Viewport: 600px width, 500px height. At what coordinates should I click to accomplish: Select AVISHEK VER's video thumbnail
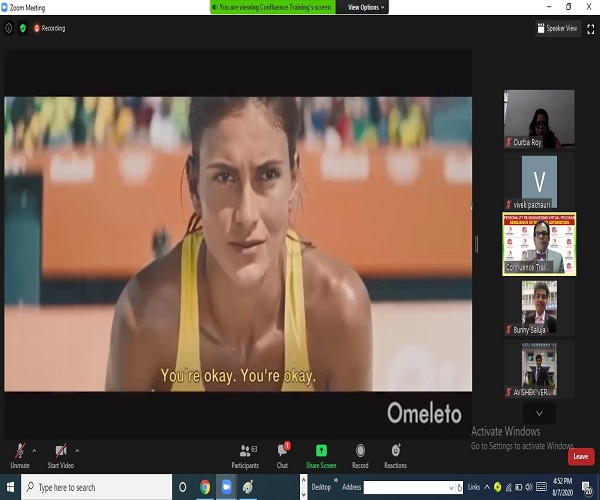[539, 370]
